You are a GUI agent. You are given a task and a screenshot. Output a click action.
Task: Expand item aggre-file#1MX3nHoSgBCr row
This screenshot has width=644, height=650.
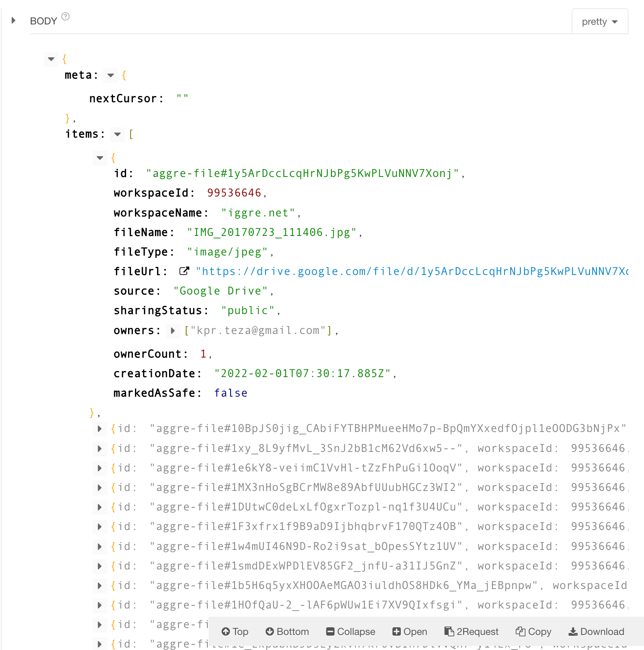point(100,488)
